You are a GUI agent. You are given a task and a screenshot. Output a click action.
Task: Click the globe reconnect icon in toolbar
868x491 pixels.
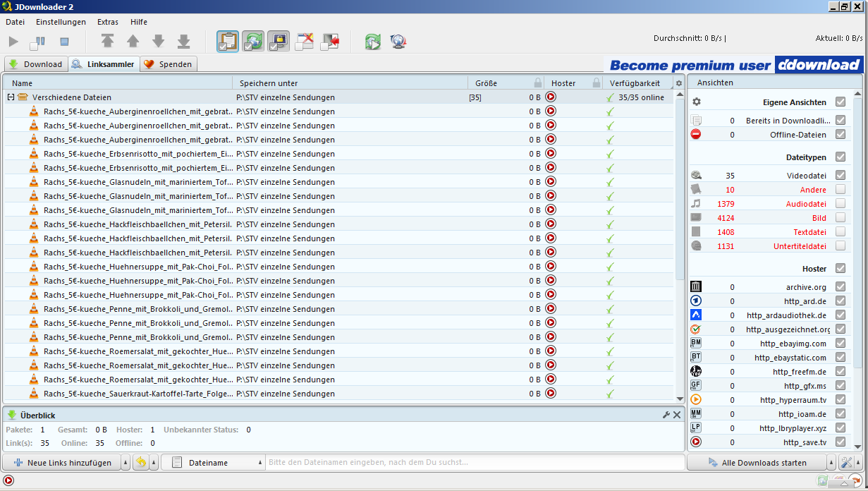click(398, 42)
